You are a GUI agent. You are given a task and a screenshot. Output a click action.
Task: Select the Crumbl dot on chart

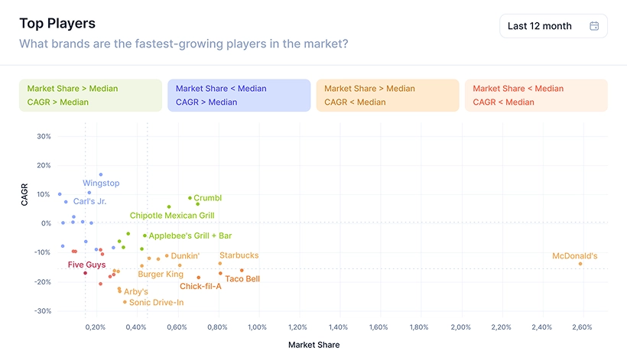click(x=190, y=198)
